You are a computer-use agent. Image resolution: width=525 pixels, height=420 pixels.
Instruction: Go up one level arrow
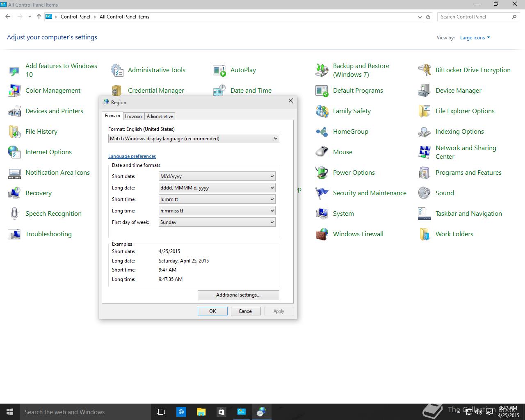[39, 17]
